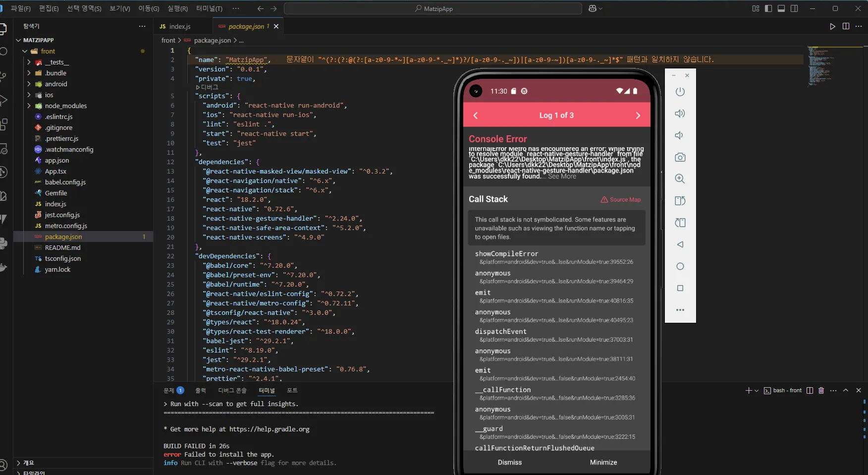Click front breadcrumb in editor
Screen dimensions: 868x475
(168, 40)
